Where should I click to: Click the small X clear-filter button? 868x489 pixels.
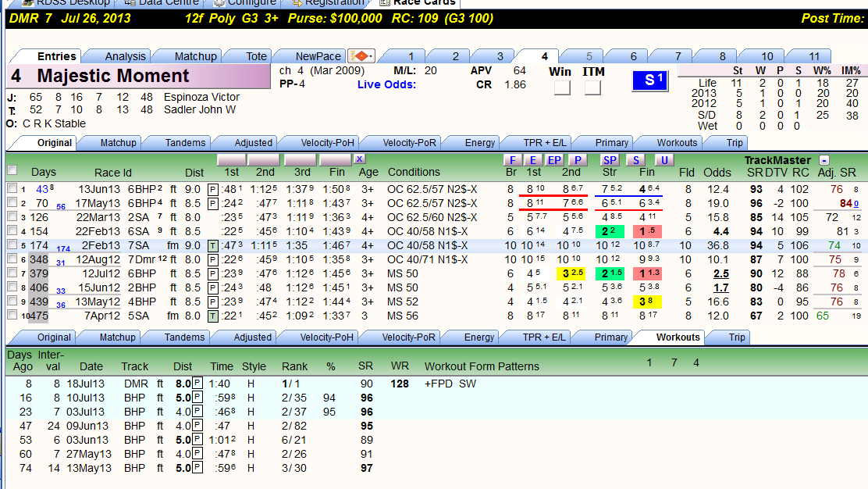click(x=359, y=159)
